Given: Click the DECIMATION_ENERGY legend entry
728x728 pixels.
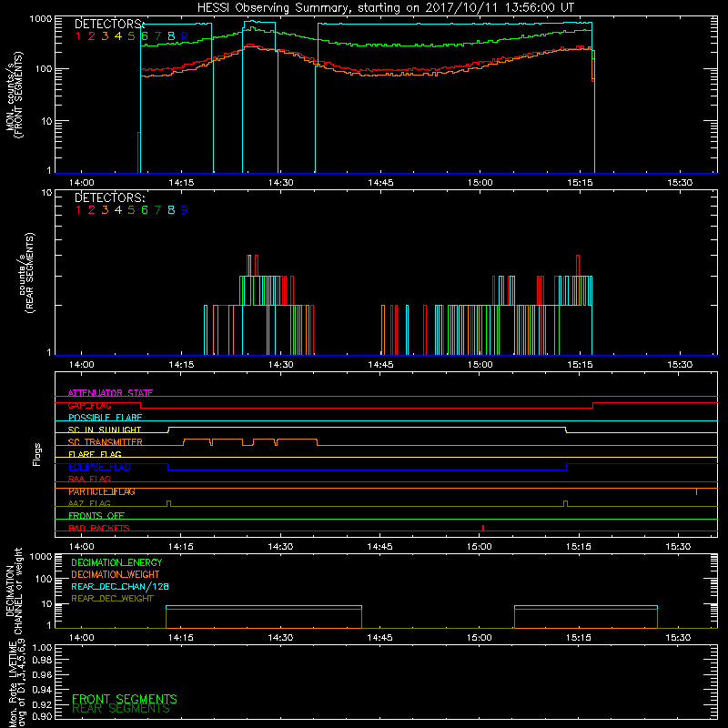Looking at the screenshot, I should click(x=116, y=562).
